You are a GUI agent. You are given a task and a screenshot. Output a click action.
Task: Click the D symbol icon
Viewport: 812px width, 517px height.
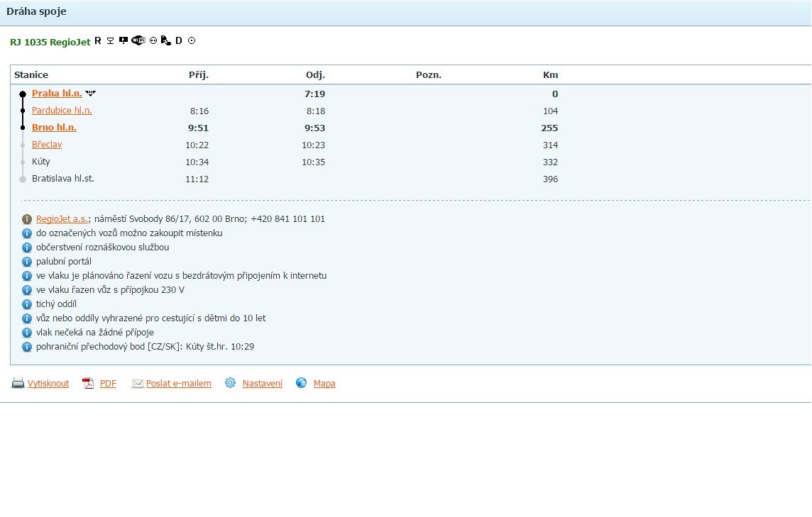[x=179, y=41]
